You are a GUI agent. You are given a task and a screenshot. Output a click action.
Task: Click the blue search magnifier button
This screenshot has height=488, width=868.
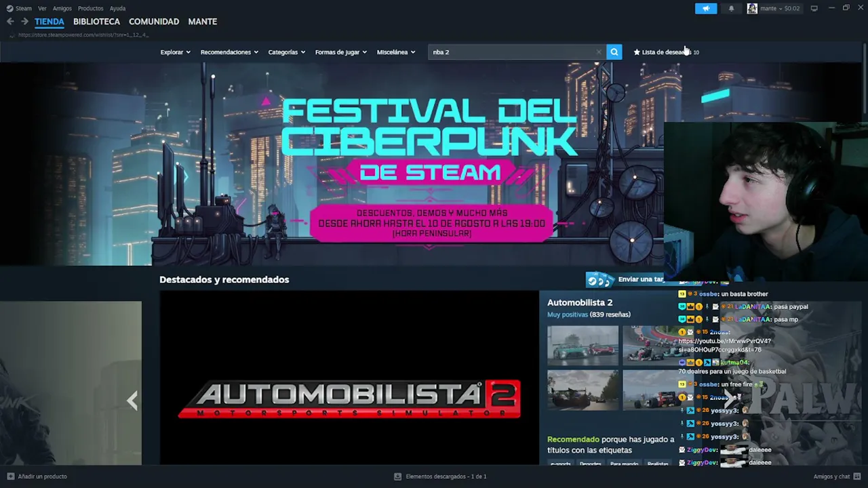click(x=614, y=52)
